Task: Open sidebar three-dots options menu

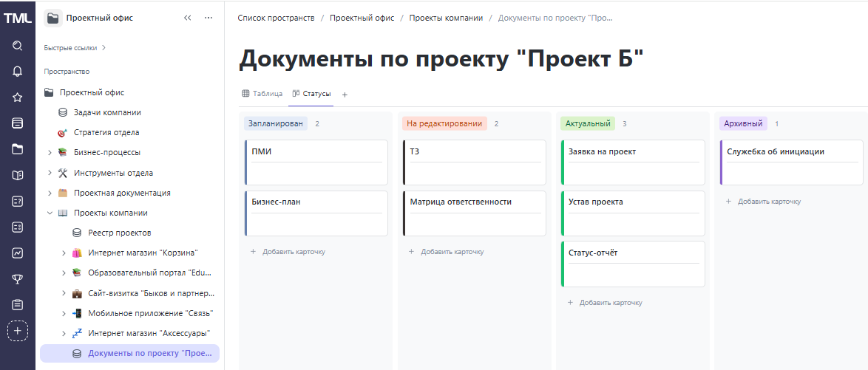Action: tap(208, 18)
